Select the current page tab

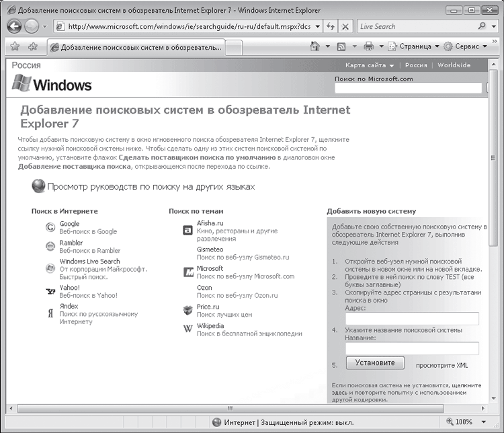click(134, 48)
